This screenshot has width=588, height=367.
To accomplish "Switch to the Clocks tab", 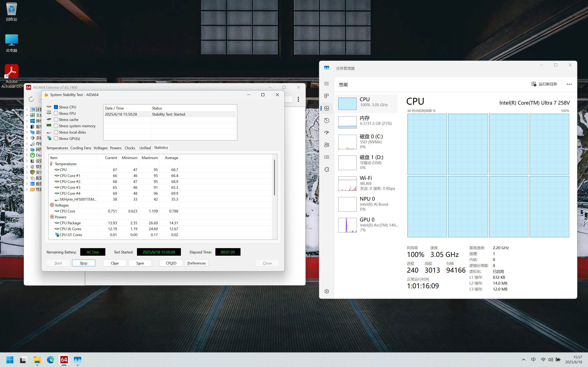I will 130,148.
